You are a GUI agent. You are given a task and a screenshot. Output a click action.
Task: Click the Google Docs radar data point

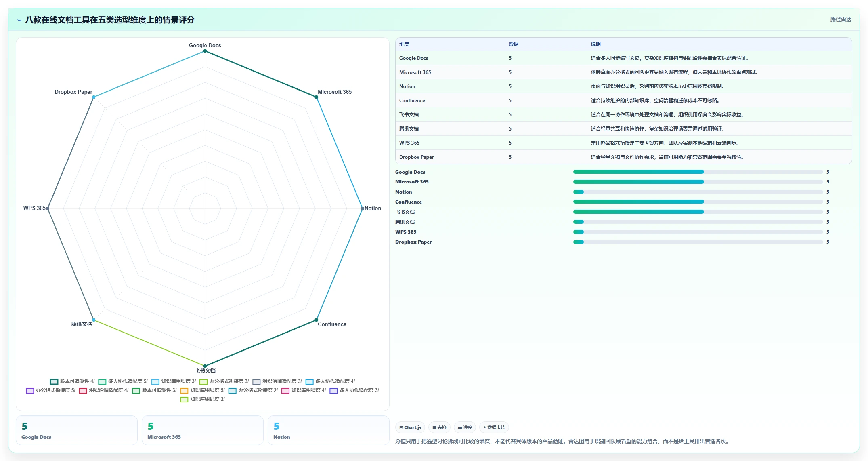(205, 51)
